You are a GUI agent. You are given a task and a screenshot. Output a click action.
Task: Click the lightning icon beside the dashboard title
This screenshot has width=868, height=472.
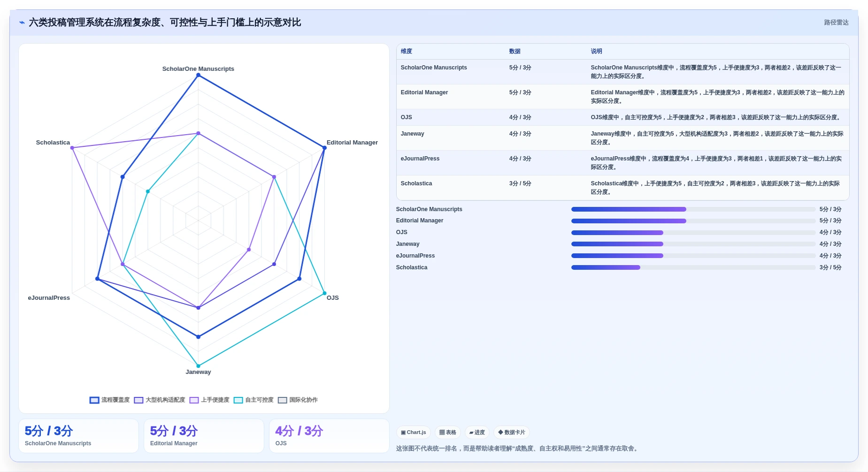click(x=22, y=23)
